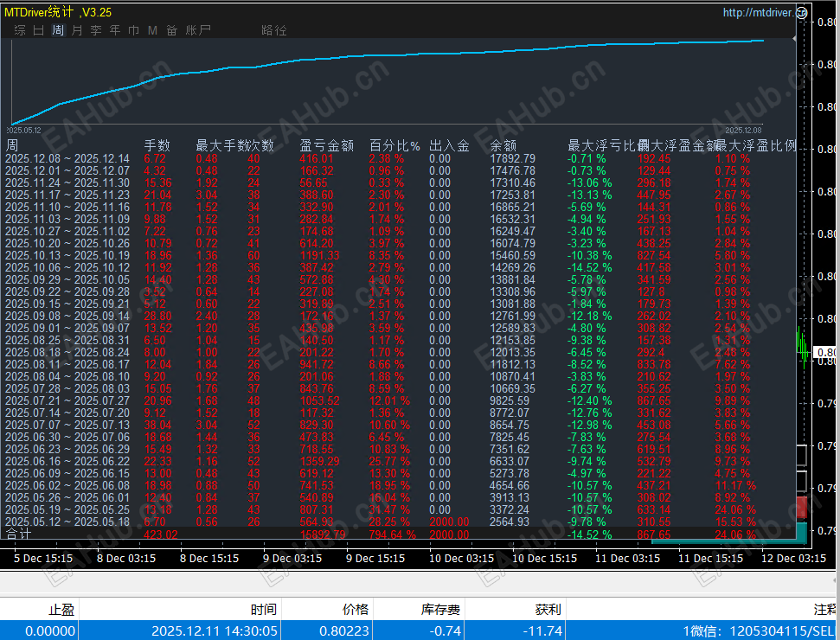Open the 年 yearly tab
This screenshot has height=640, width=840.
115,30
